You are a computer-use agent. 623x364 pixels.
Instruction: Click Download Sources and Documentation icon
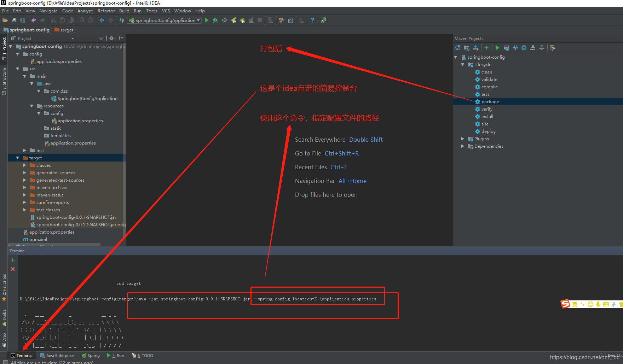click(475, 48)
